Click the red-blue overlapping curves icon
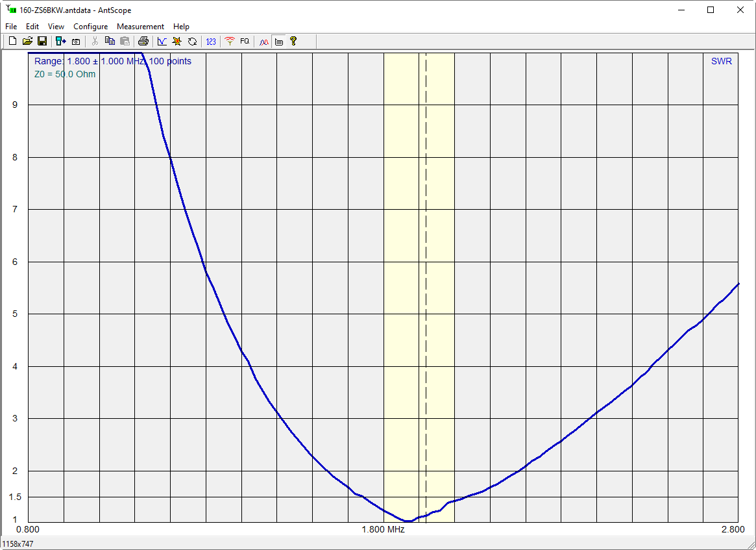This screenshot has height=550, width=756. click(263, 42)
